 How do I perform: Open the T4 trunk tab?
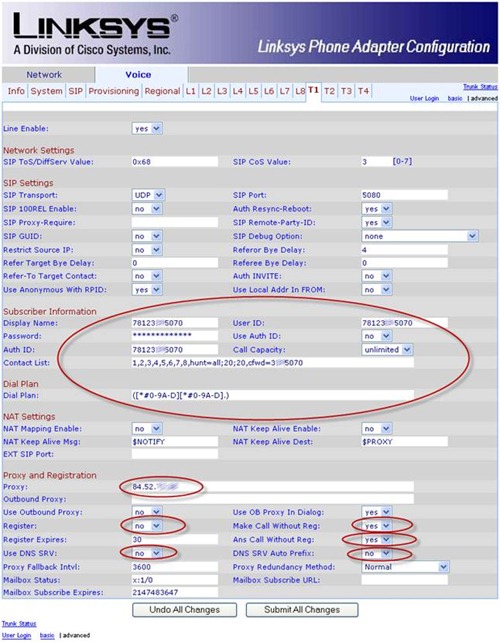click(x=363, y=91)
